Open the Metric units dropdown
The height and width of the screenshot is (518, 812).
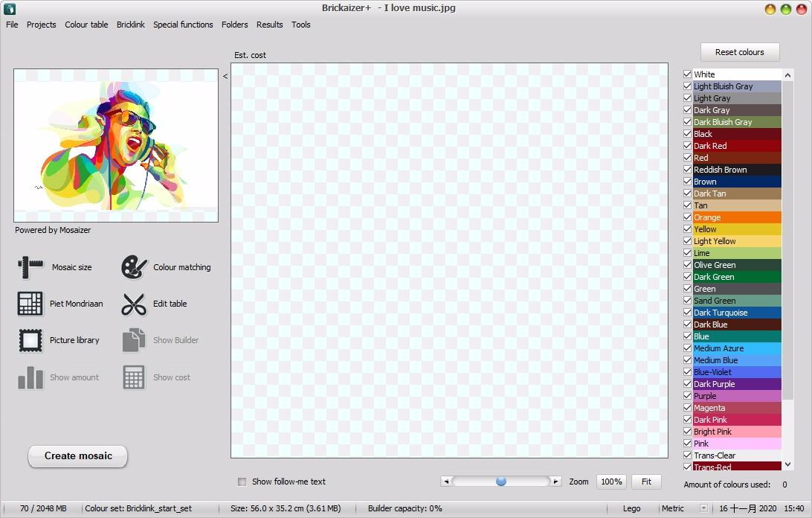703,508
